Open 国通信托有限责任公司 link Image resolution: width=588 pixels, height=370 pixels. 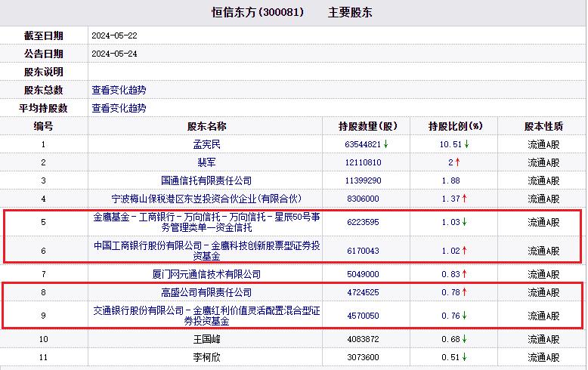click(206, 181)
